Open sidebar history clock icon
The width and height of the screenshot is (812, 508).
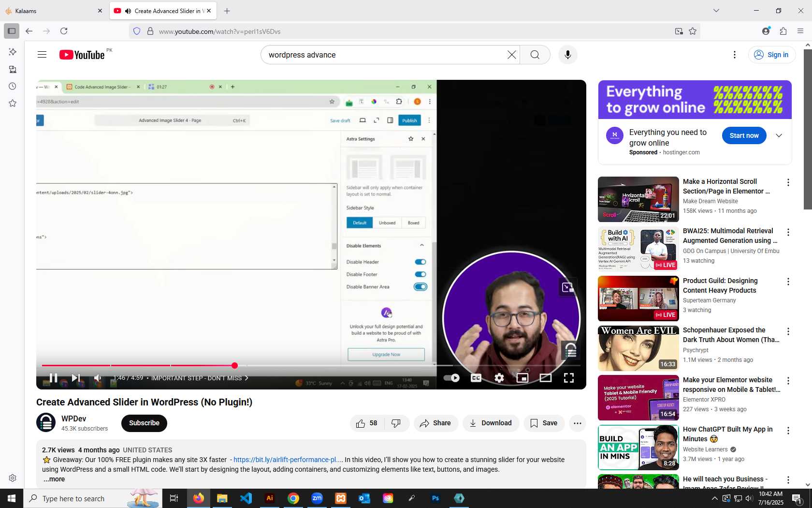point(13,86)
